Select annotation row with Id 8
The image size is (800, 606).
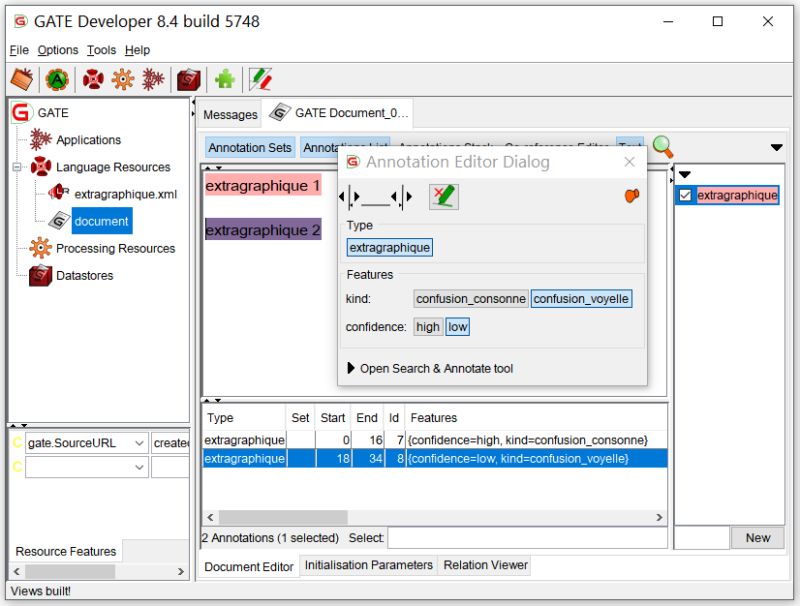point(435,459)
